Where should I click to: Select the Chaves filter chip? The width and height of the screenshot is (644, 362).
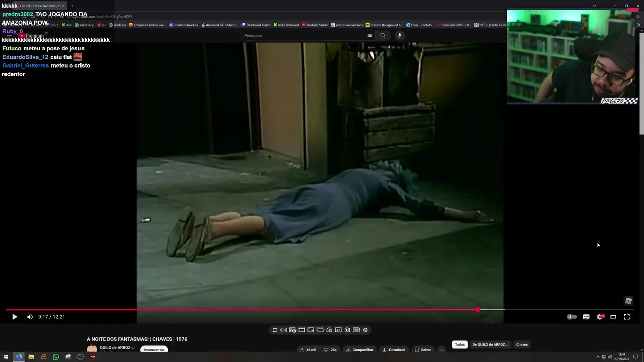(x=522, y=345)
